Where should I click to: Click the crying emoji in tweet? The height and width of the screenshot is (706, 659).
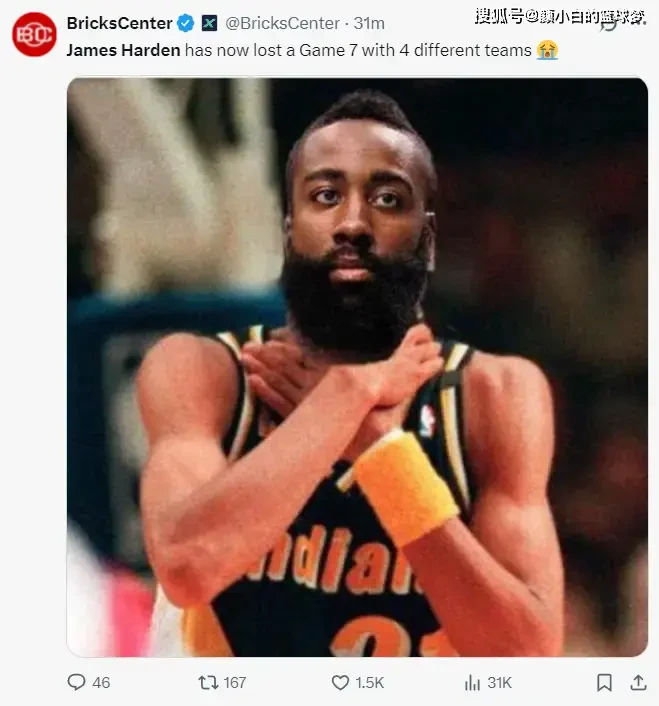(547, 50)
